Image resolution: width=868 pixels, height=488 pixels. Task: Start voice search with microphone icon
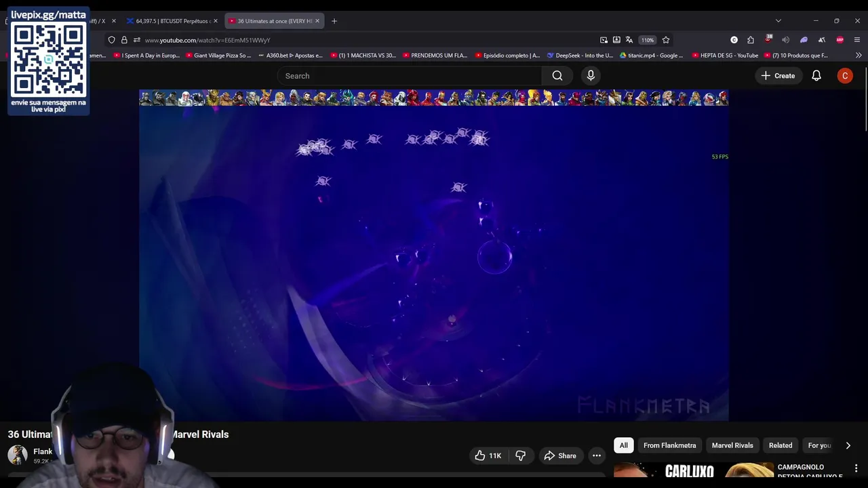click(591, 76)
